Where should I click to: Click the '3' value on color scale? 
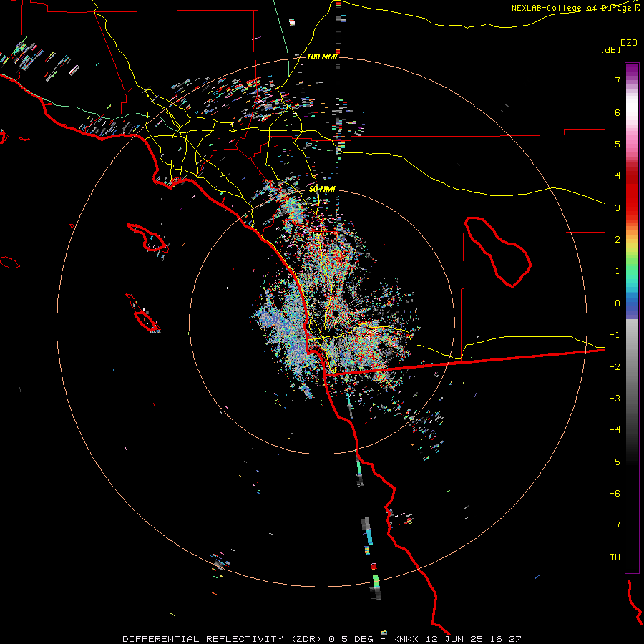[x=618, y=208]
